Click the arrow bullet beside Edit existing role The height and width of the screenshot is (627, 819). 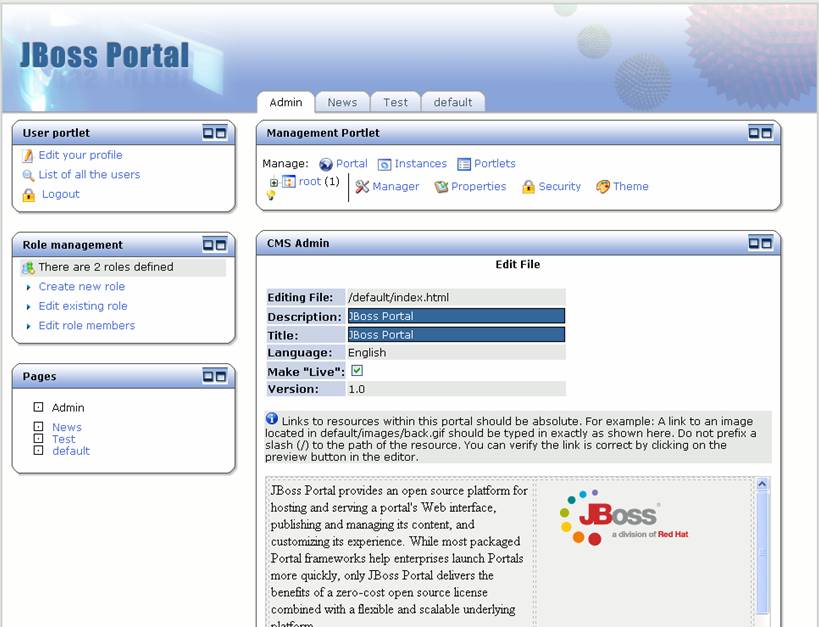(28, 307)
